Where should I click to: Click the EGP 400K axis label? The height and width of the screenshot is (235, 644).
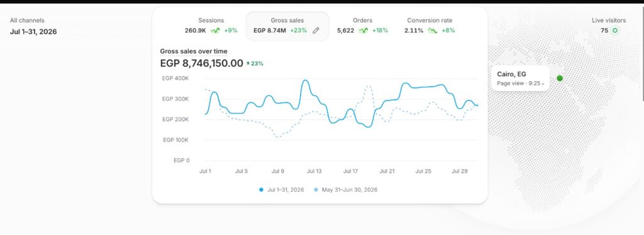(x=175, y=78)
